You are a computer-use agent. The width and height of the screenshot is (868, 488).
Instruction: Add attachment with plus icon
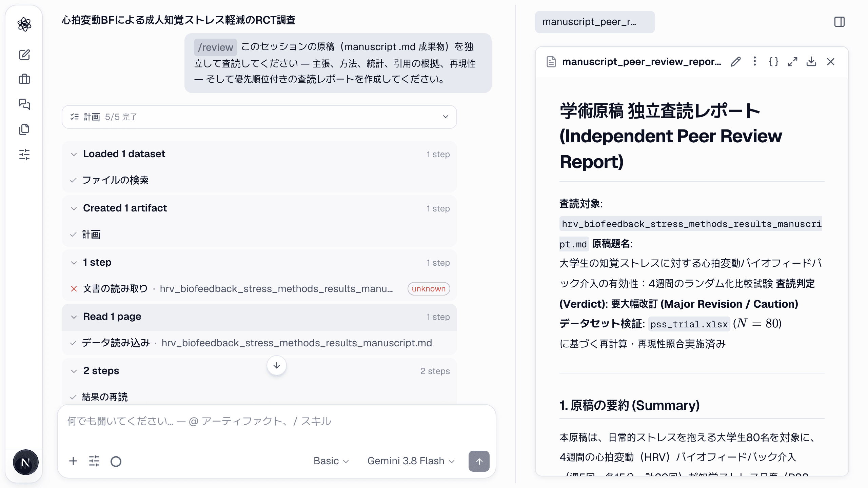tap(73, 461)
